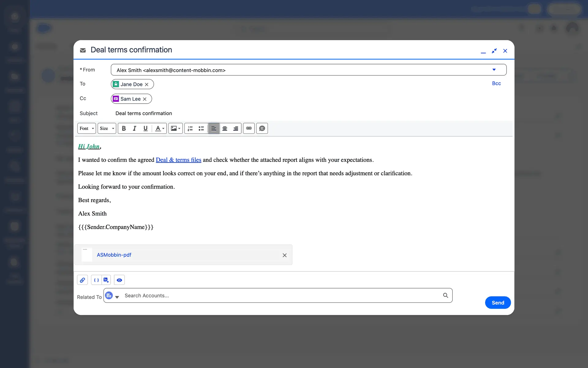The height and width of the screenshot is (368, 588).
Task: Expand the From address dropdown
Action: click(x=494, y=70)
